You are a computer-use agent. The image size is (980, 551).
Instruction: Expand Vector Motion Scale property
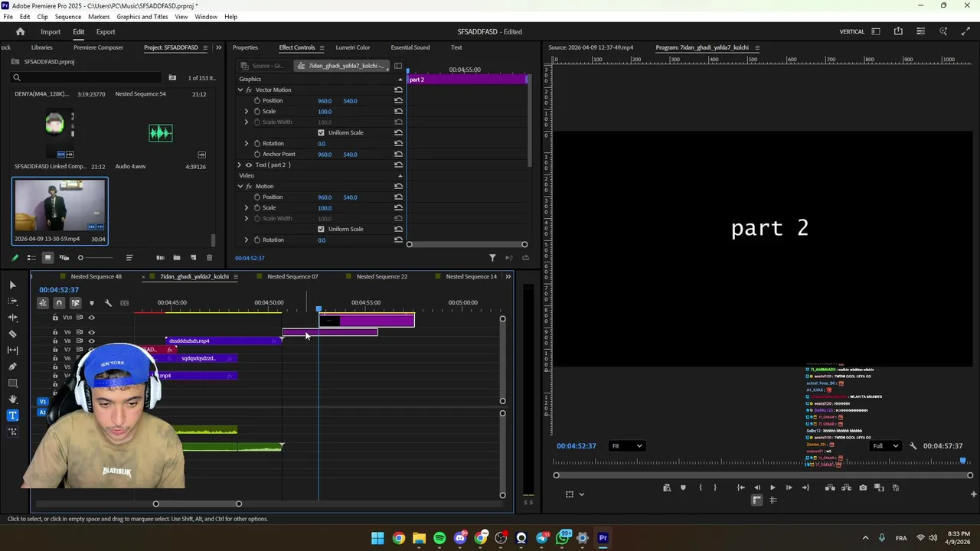[247, 111]
